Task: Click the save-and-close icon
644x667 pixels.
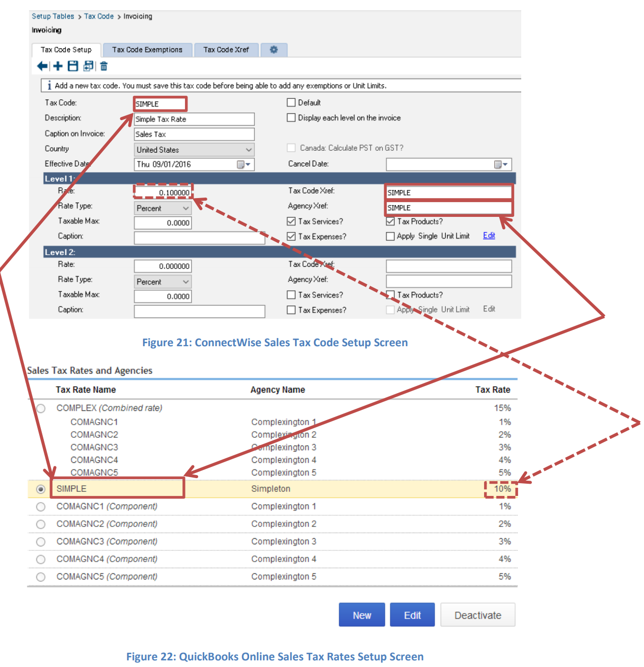Action: (x=88, y=66)
